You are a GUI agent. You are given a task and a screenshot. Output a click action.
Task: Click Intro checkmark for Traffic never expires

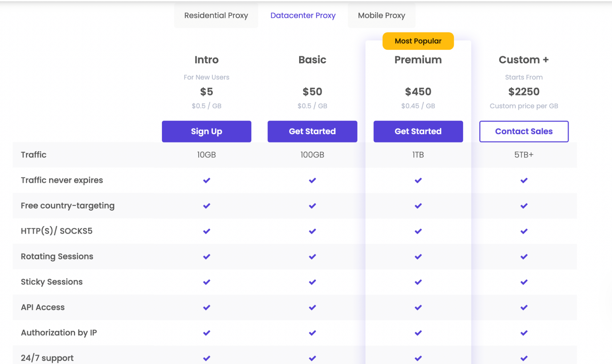206,180
